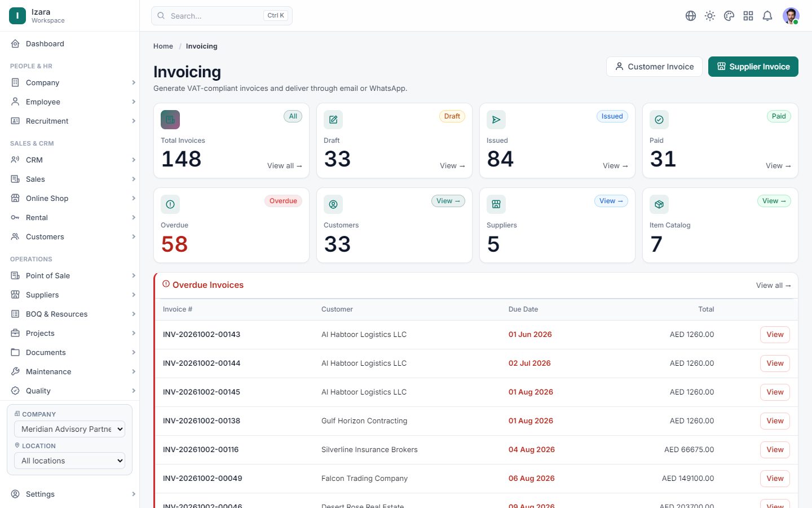This screenshot has height=508, width=812.
Task: Open the user profile avatar
Action: tap(791, 16)
